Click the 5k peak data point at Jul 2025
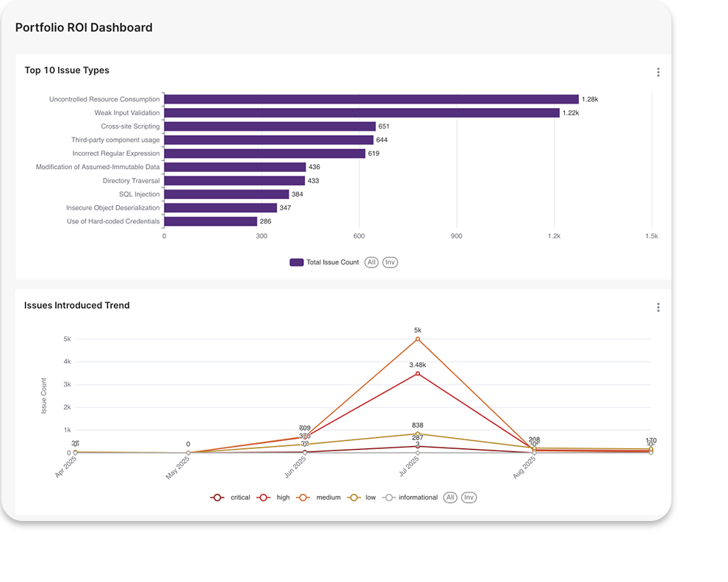The height and width of the screenshot is (582, 728). pyautogui.click(x=417, y=339)
